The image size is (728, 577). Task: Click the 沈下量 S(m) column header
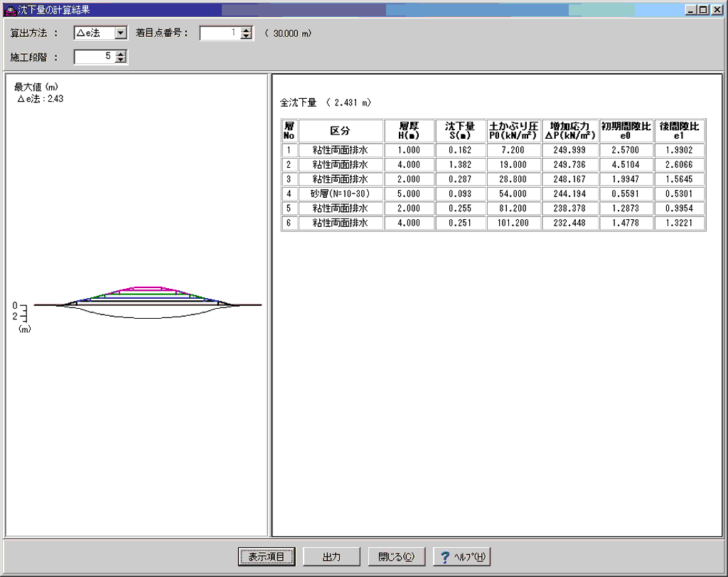click(460, 130)
